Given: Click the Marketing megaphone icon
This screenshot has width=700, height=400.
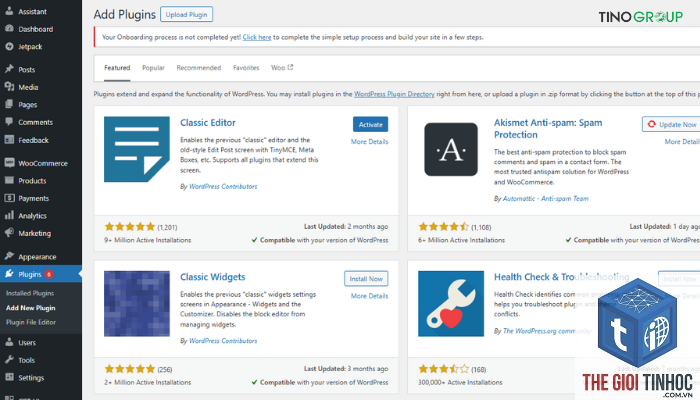Looking at the screenshot, I should pyautogui.click(x=9, y=233).
